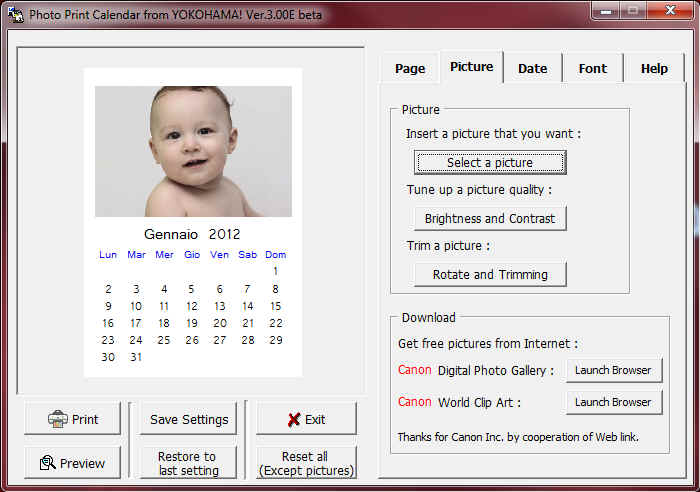Click the application icon in the title bar

[x=16, y=14]
